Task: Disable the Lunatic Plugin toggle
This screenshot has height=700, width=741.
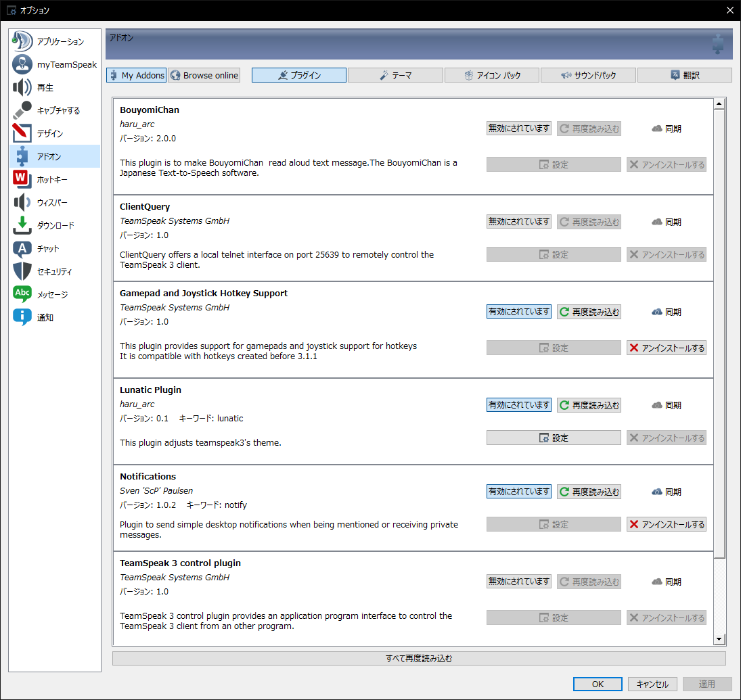Action: [x=519, y=405]
